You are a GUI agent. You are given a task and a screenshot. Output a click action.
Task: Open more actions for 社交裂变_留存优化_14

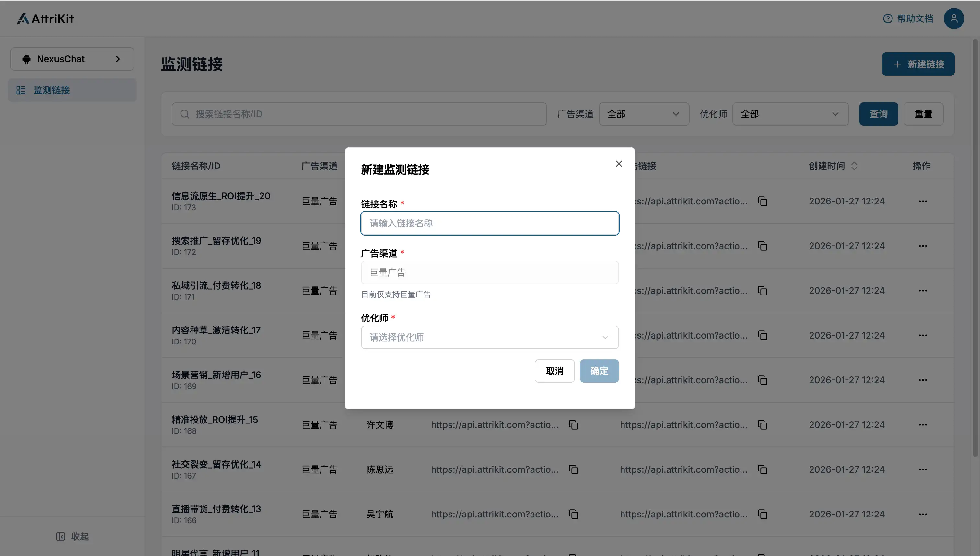tap(923, 469)
